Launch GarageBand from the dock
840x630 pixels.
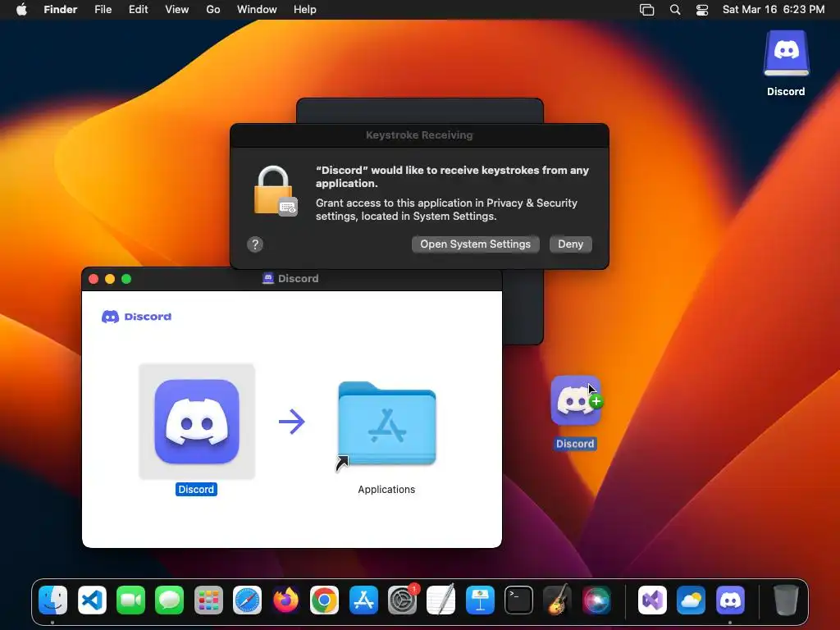point(558,600)
